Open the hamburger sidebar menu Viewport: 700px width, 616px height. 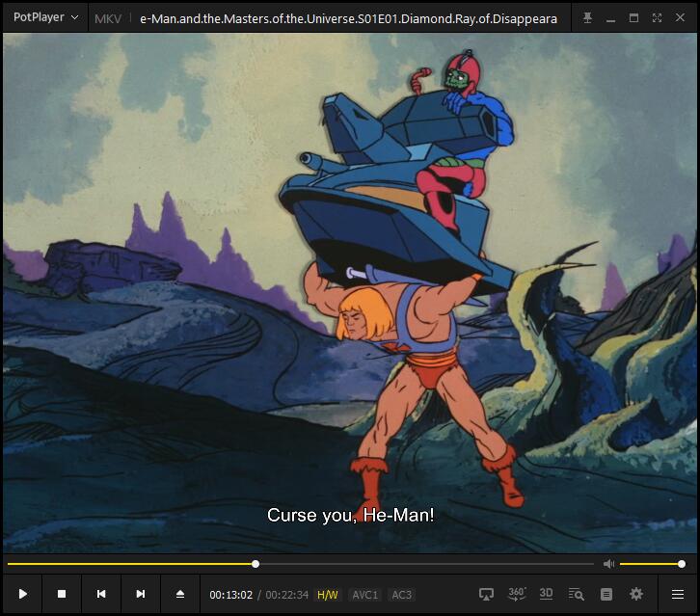click(x=678, y=594)
